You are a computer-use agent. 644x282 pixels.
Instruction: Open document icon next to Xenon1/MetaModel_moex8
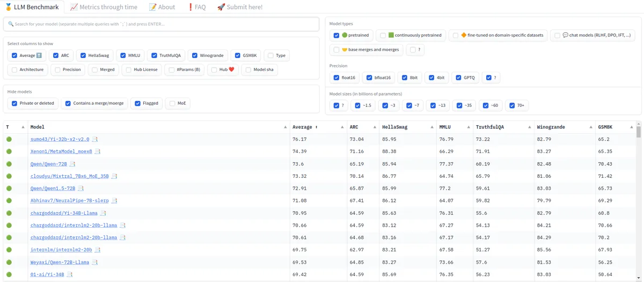click(98, 151)
